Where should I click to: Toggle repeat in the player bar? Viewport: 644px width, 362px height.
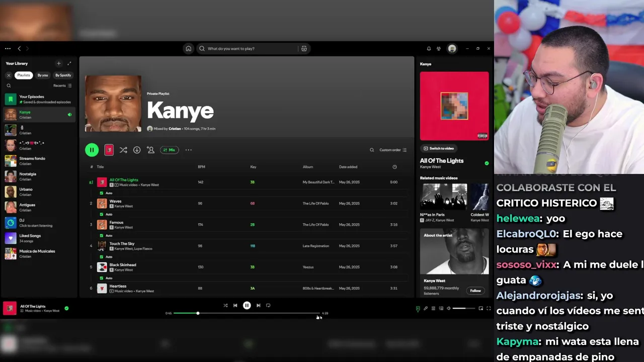point(268,305)
